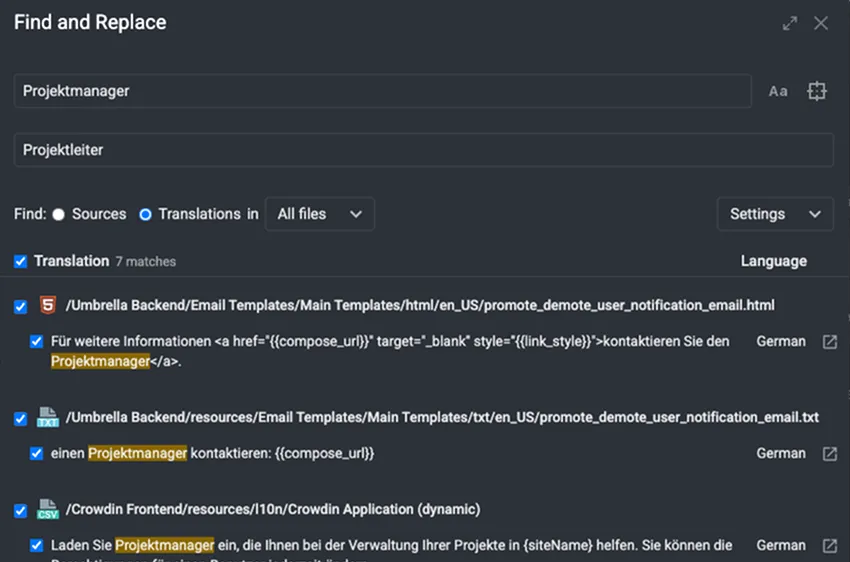Click the TXT file type icon
This screenshot has width=850, height=562.
tap(47, 417)
